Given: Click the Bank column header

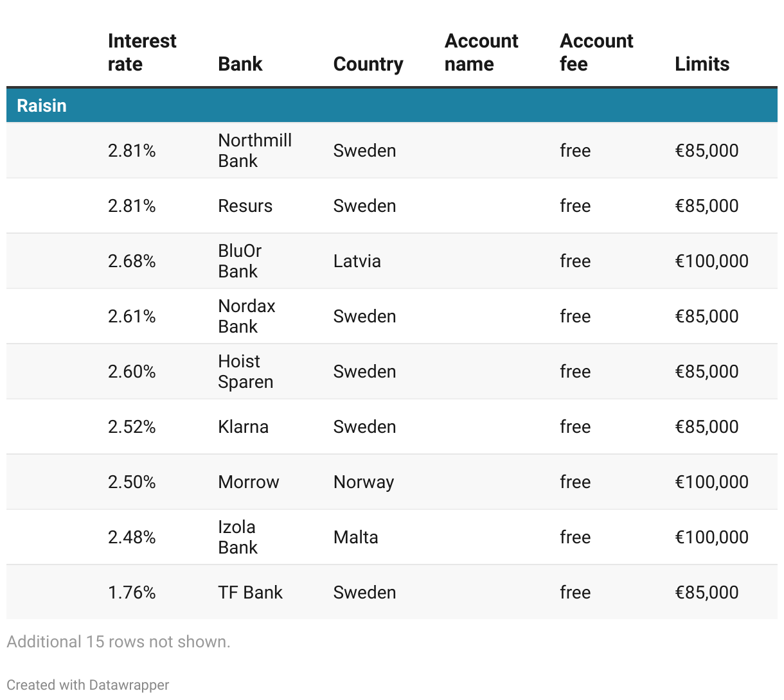Looking at the screenshot, I should tap(240, 64).
